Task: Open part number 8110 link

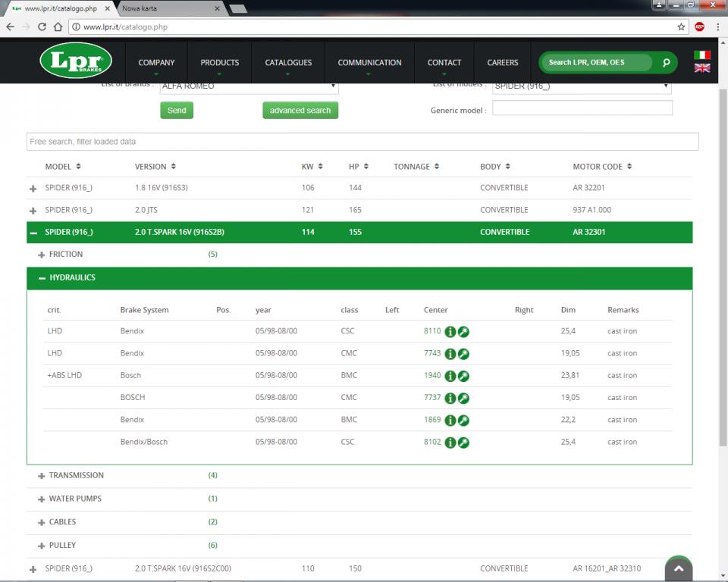Action: coord(432,331)
